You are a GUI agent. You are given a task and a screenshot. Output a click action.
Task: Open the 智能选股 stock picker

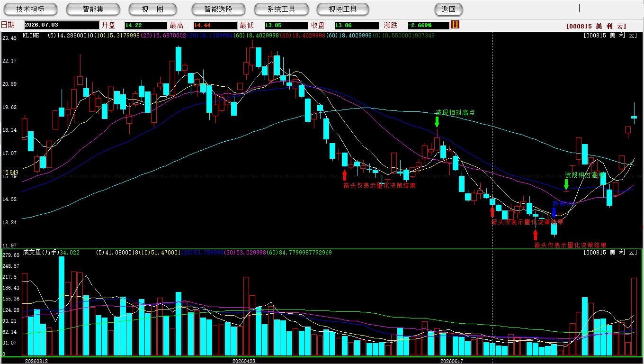pos(218,9)
